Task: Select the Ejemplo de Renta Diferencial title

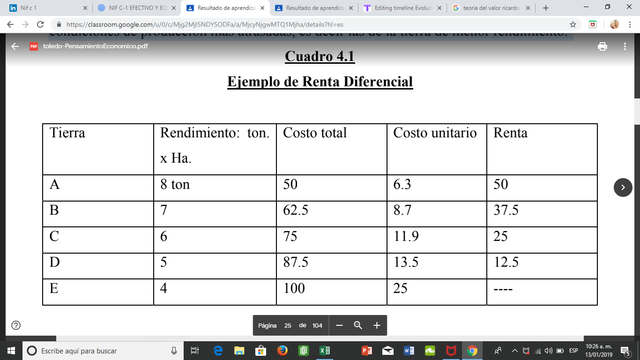Action: (x=320, y=82)
